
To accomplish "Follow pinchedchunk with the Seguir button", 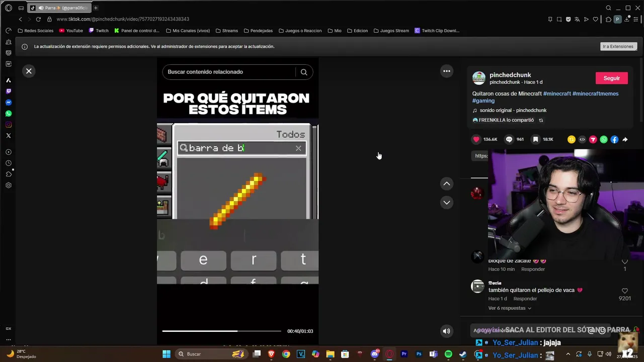I will point(611,78).
